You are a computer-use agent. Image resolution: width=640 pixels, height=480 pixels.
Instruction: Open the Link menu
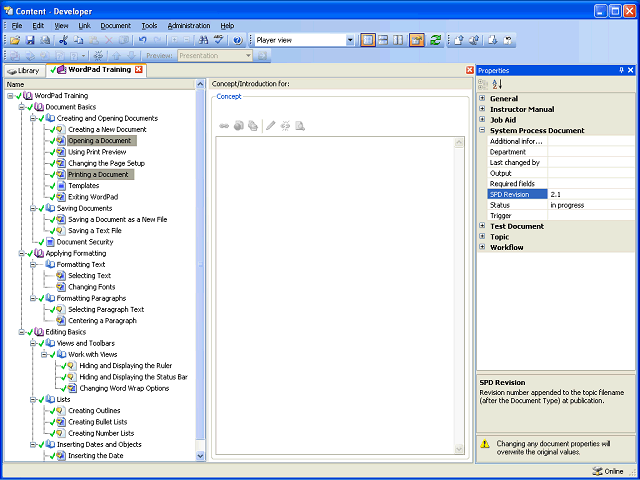[x=84, y=26]
